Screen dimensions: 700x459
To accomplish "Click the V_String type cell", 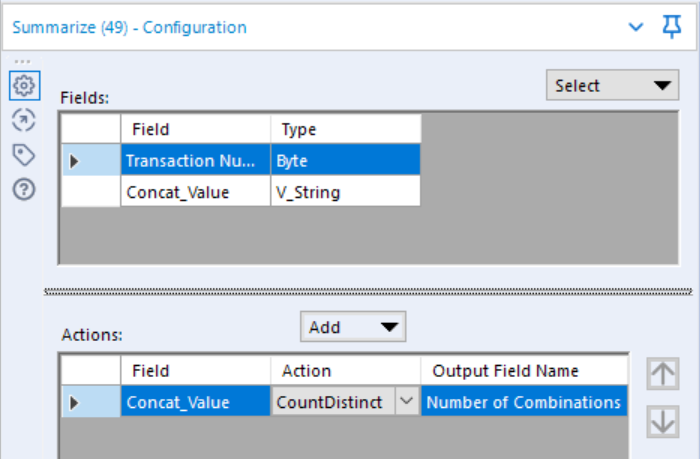I will (346, 192).
